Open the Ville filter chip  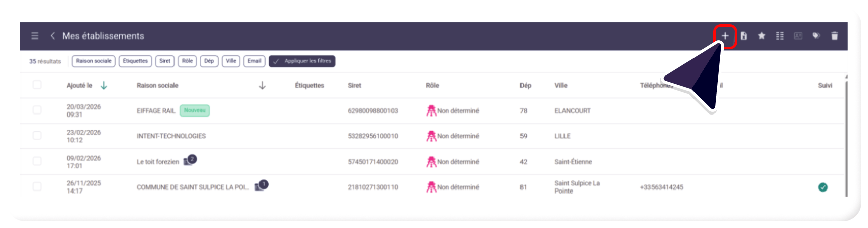pyautogui.click(x=231, y=61)
